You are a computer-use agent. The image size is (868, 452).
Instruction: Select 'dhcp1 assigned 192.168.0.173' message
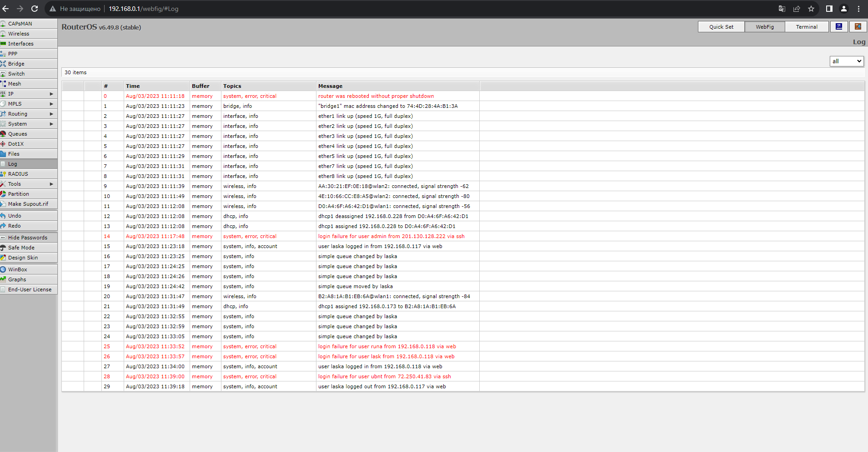pos(387,306)
